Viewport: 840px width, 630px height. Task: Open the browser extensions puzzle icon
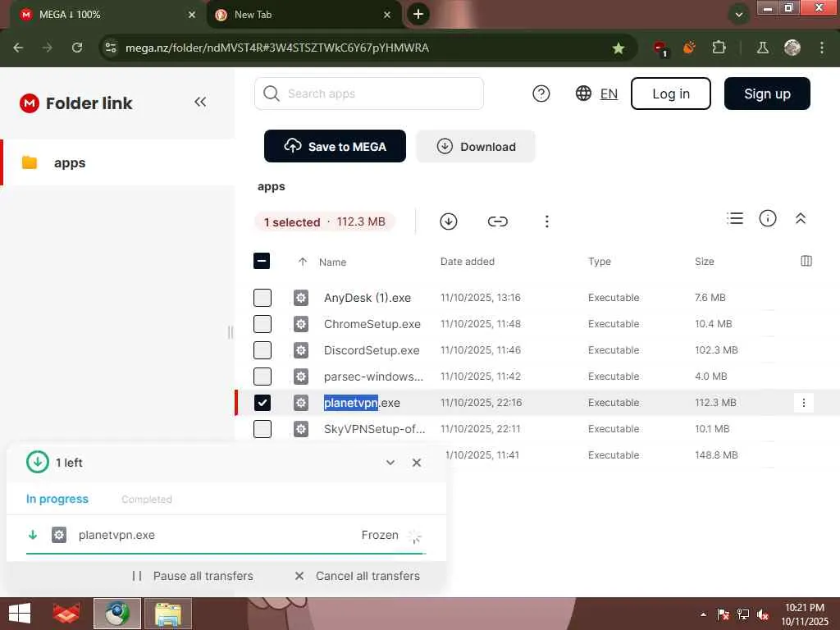click(x=719, y=48)
